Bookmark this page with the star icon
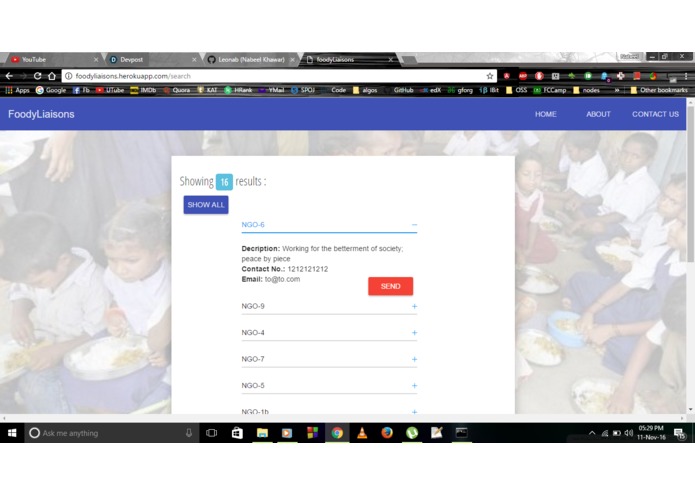Viewport: 695px width, 494px height. pos(490,76)
